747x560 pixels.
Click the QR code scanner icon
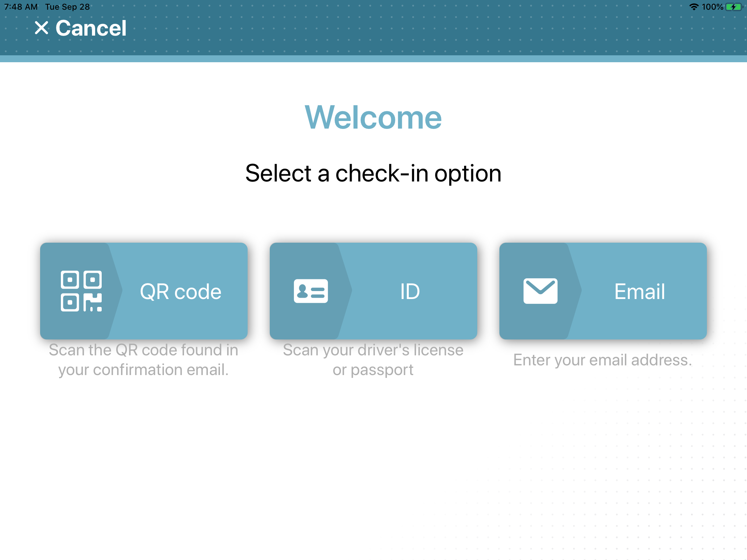82,290
